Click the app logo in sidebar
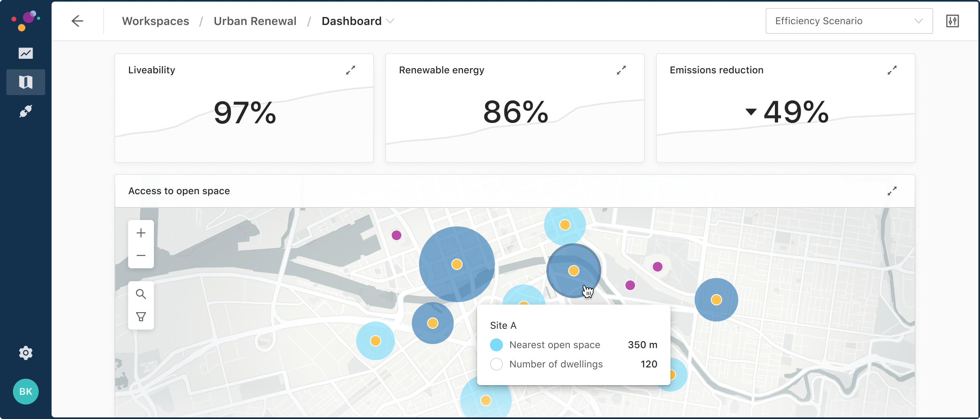Screen dimensions: 980x419 pos(26,21)
